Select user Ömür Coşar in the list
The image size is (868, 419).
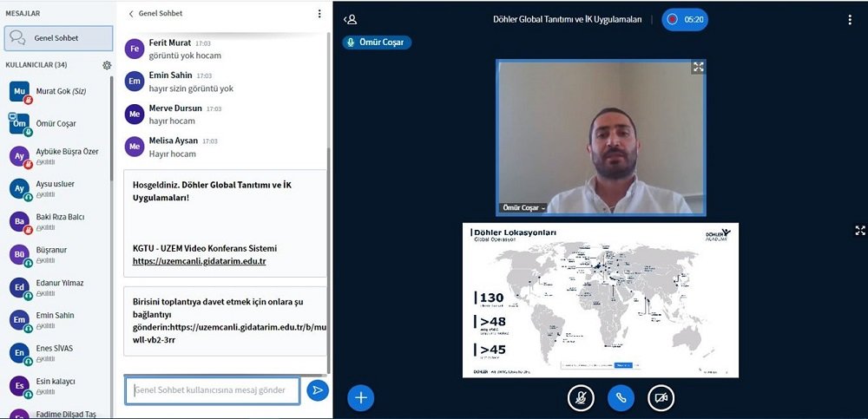tap(58, 124)
